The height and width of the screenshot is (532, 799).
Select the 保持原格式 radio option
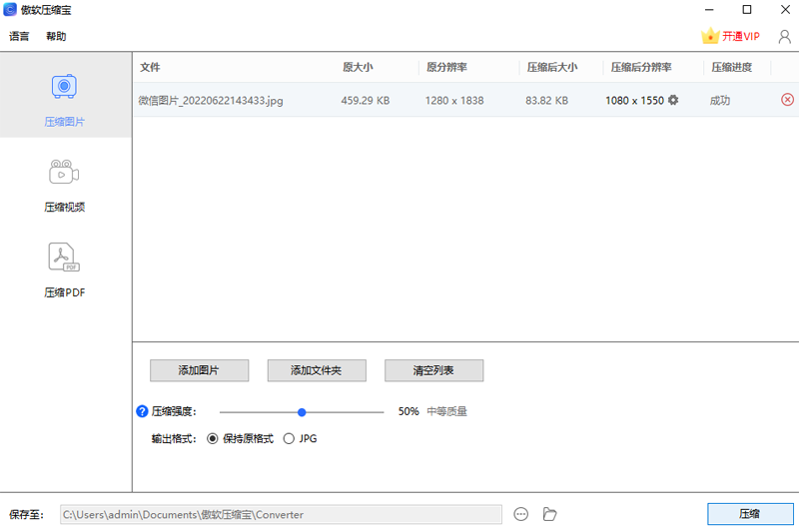click(x=212, y=438)
